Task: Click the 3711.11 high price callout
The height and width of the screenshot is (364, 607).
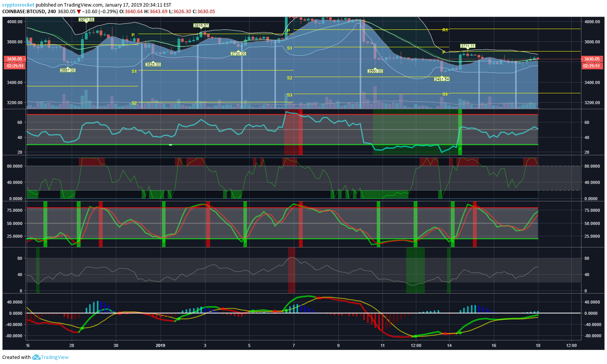Action: [468, 46]
